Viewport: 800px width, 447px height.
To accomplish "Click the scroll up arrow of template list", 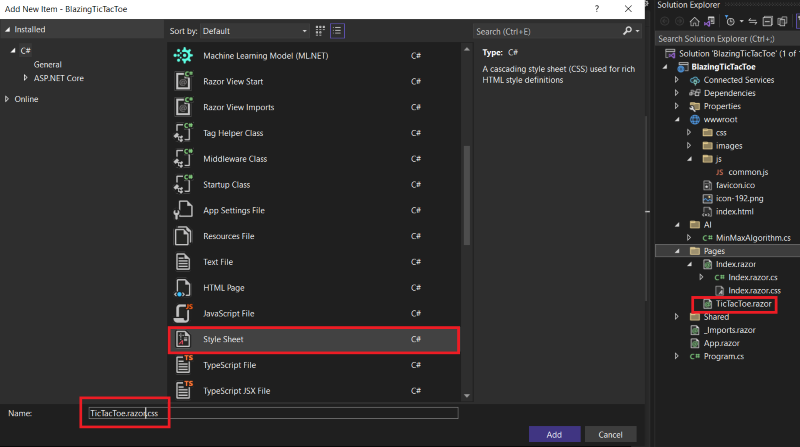I will (x=466, y=49).
